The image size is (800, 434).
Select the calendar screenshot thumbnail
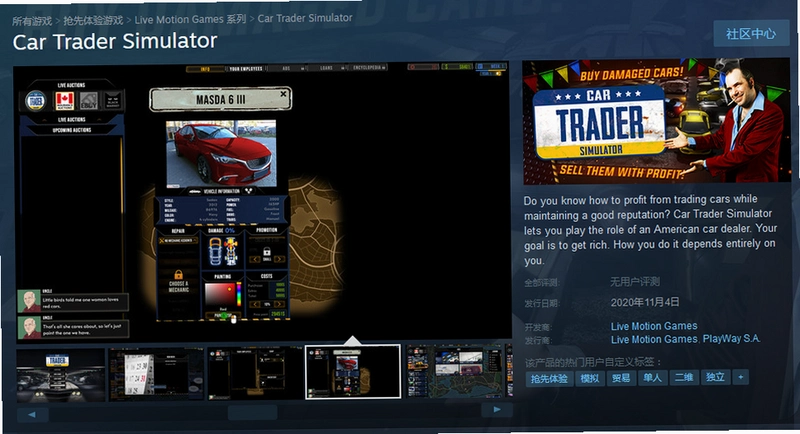tap(156, 374)
